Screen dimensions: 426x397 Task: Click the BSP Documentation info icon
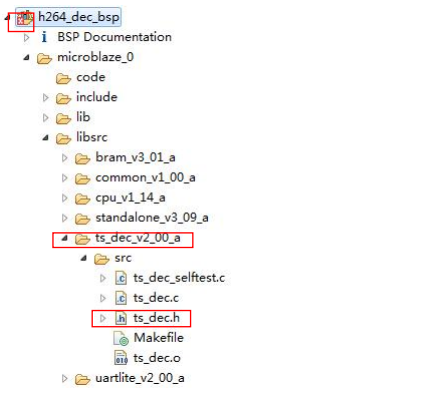(x=44, y=37)
